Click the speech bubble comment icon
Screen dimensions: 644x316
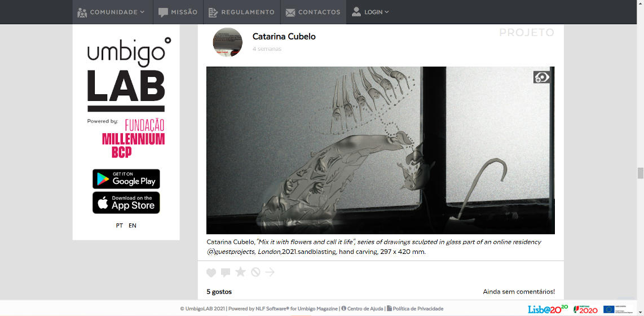[226, 273]
